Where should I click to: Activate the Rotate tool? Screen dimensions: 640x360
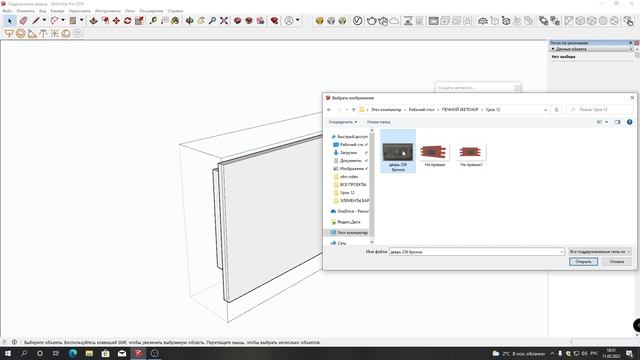pos(128,20)
